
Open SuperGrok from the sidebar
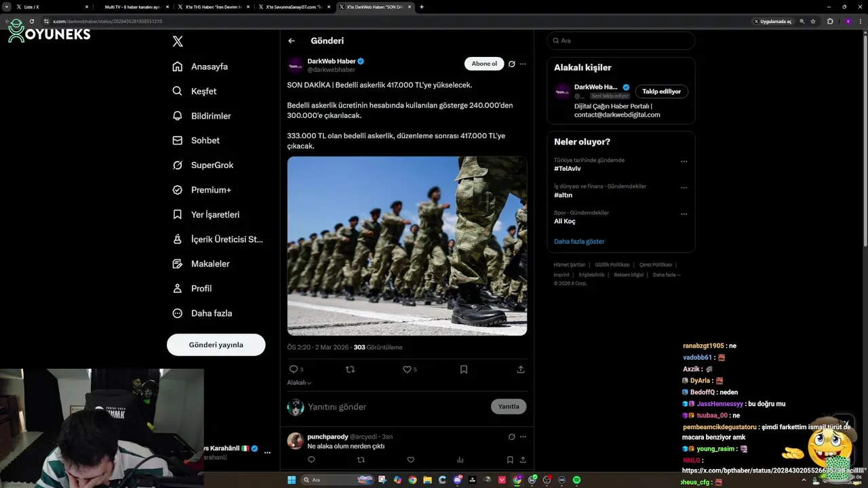coord(203,165)
